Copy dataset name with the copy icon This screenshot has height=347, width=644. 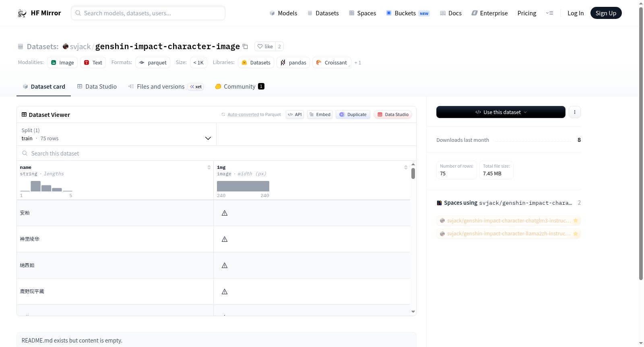pyautogui.click(x=245, y=46)
